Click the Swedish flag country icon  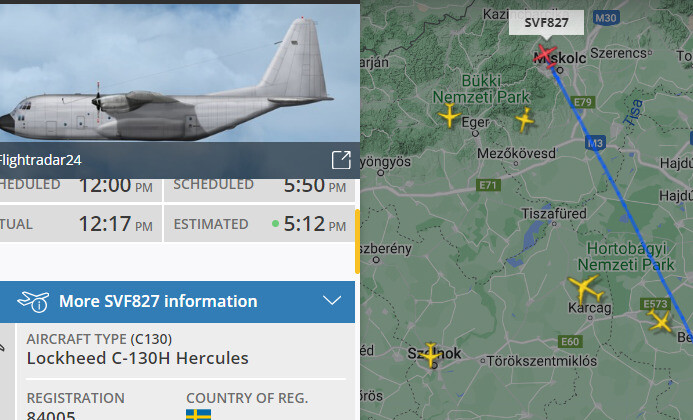(198, 415)
